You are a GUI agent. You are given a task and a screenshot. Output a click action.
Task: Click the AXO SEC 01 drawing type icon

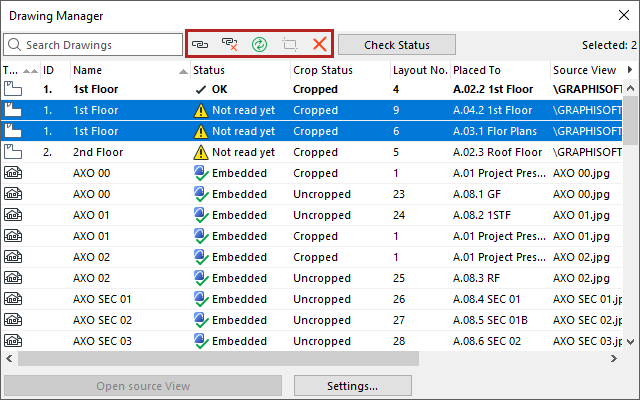pyautogui.click(x=14, y=299)
